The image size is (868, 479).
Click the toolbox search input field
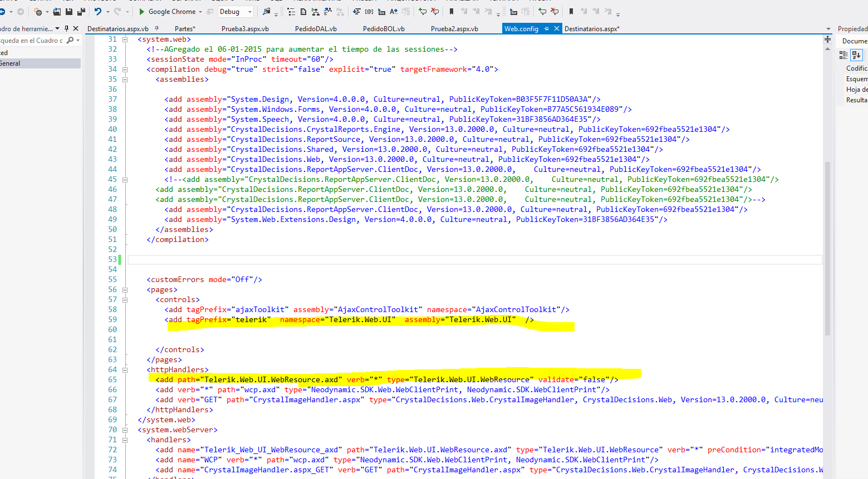click(32, 41)
